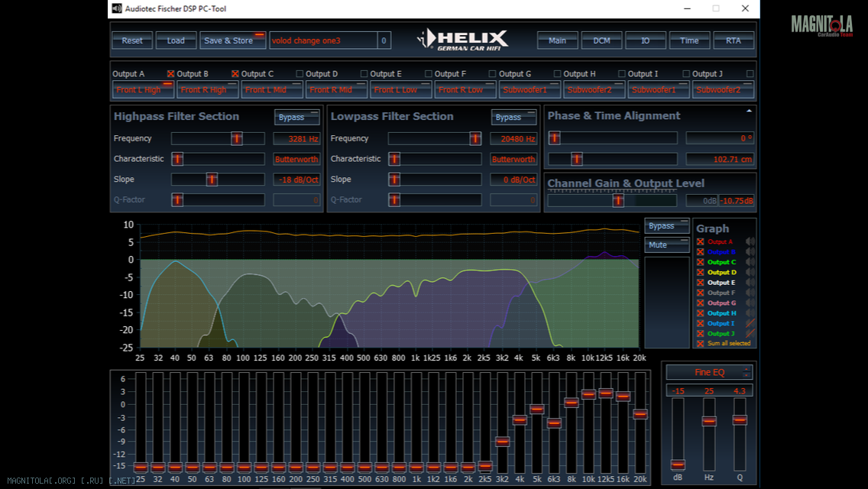Open the Main tab
The height and width of the screenshot is (489, 868).
pyautogui.click(x=558, y=40)
